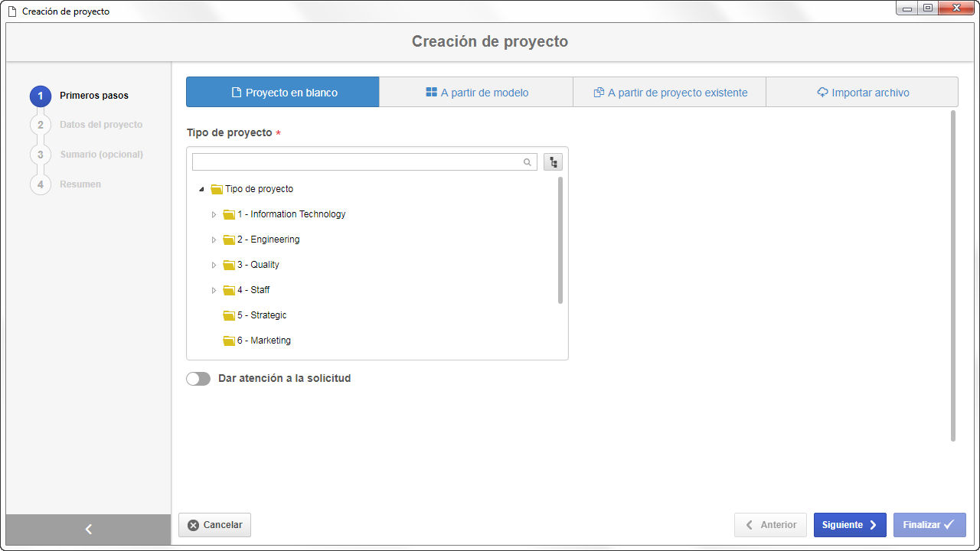Maximize the Creación de proyecto window
Screen dimensions: 980x551
[927, 8]
